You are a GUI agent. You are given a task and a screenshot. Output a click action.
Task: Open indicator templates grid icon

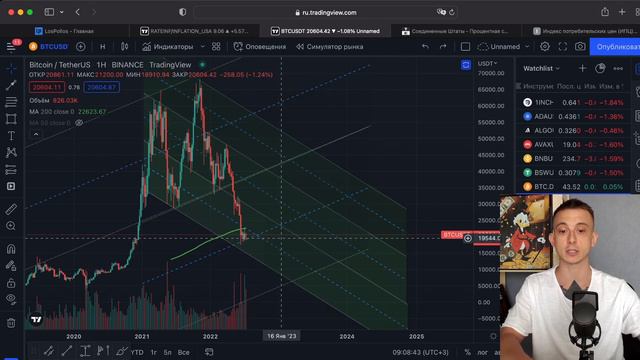[216, 47]
